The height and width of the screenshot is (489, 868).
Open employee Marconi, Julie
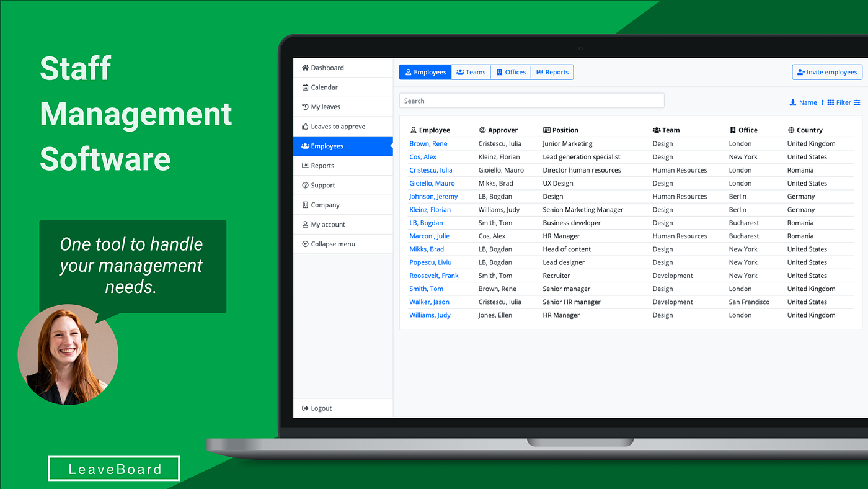click(429, 236)
